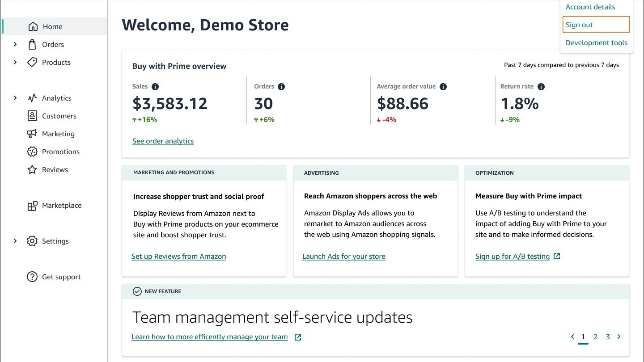Click the info icon next to Sales

tap(155, 87)
